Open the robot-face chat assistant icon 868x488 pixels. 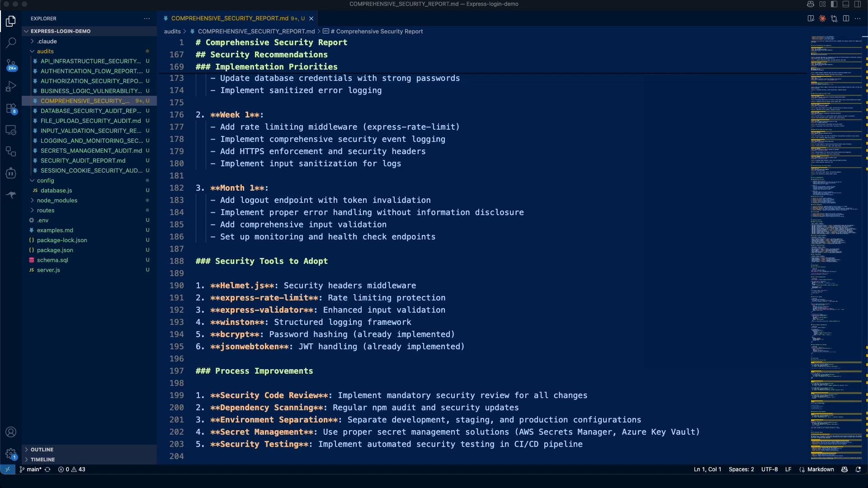tap(11, 173)
